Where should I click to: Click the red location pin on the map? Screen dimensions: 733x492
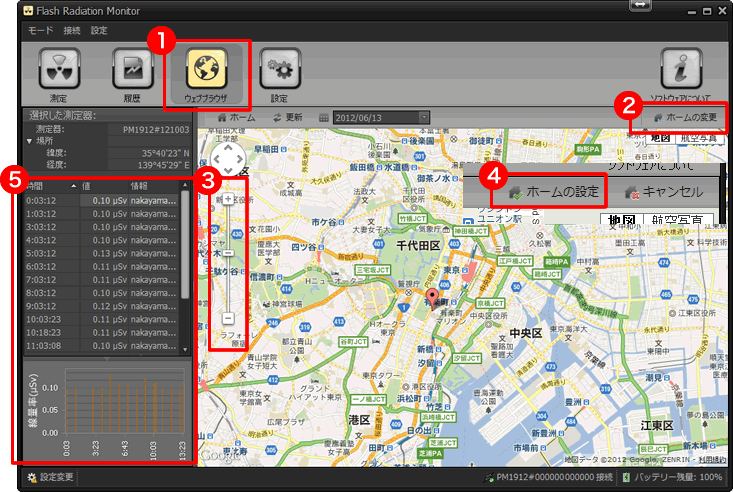click(x=432, y=297)
